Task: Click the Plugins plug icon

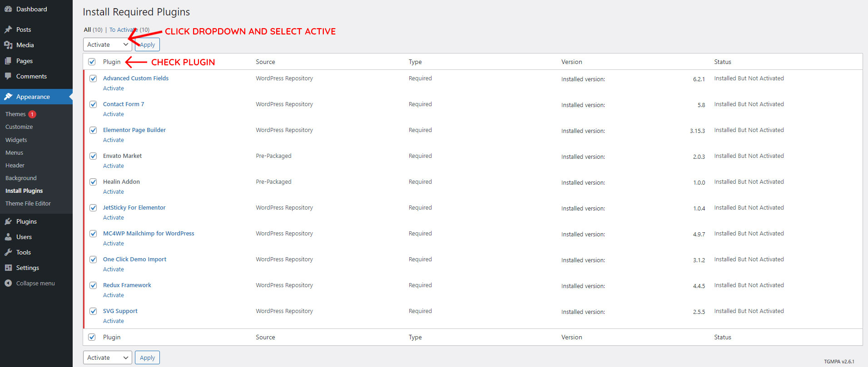Action: pyautogui.click(x=8, y=221)
